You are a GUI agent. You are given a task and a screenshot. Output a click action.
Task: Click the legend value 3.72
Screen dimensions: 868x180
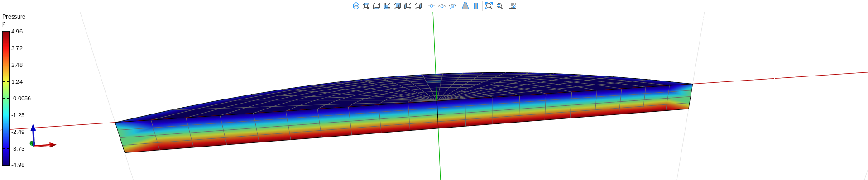[x=17, y=48]
